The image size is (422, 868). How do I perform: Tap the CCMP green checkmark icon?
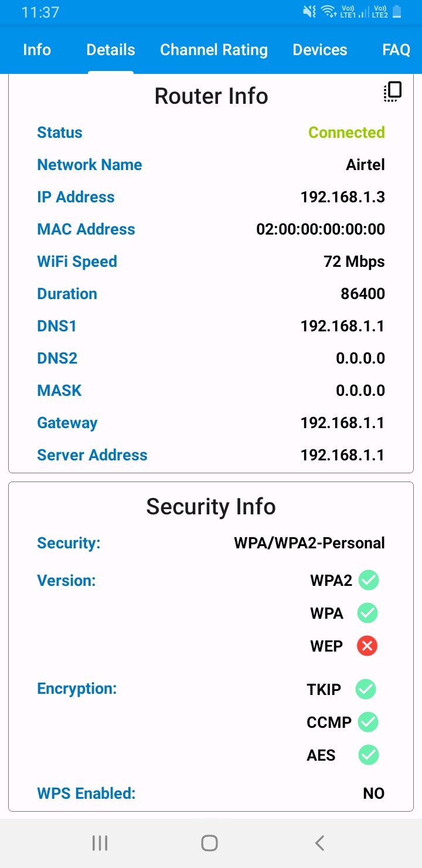368,722
